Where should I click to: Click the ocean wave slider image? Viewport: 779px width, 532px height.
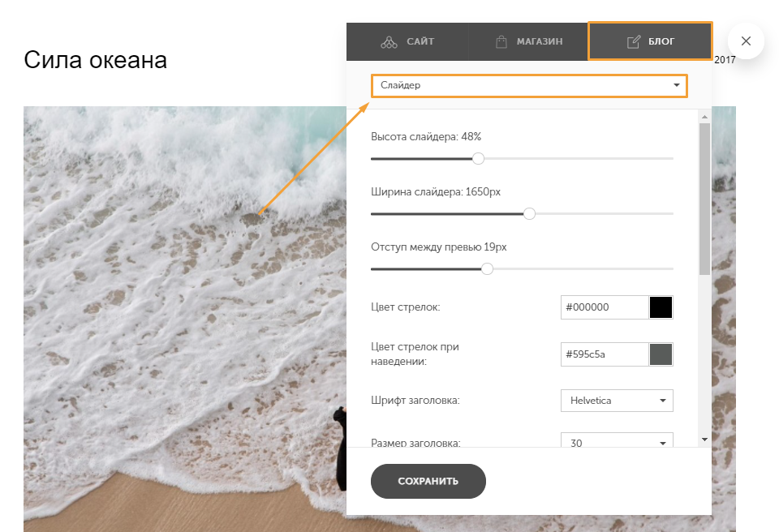(179, 324)
